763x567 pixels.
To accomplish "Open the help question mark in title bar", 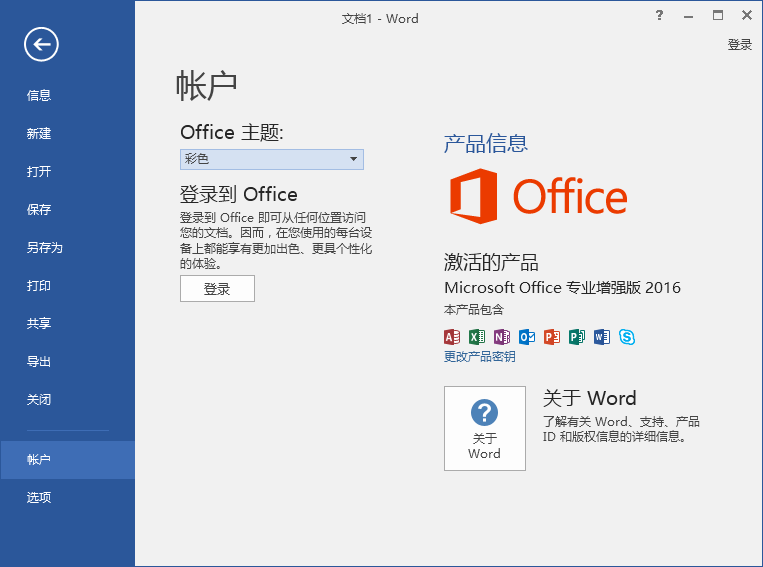I will (659, 15).
